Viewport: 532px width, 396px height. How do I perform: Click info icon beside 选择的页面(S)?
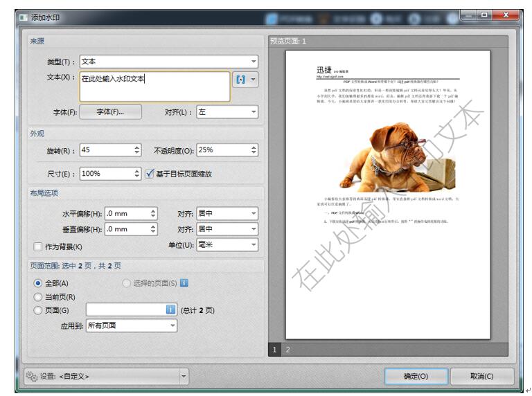[x=184, y=282]
